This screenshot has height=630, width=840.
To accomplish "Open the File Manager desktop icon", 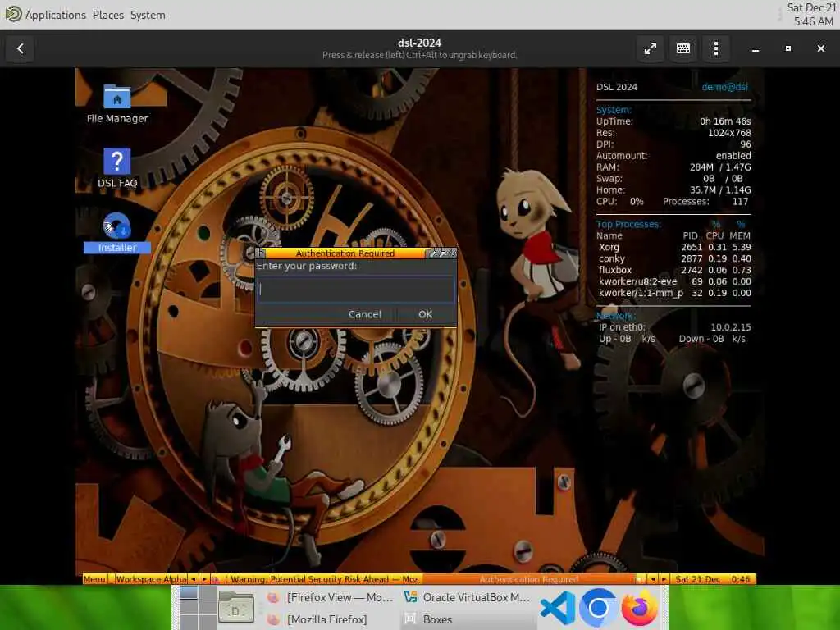I will click(x=117, y=104).
